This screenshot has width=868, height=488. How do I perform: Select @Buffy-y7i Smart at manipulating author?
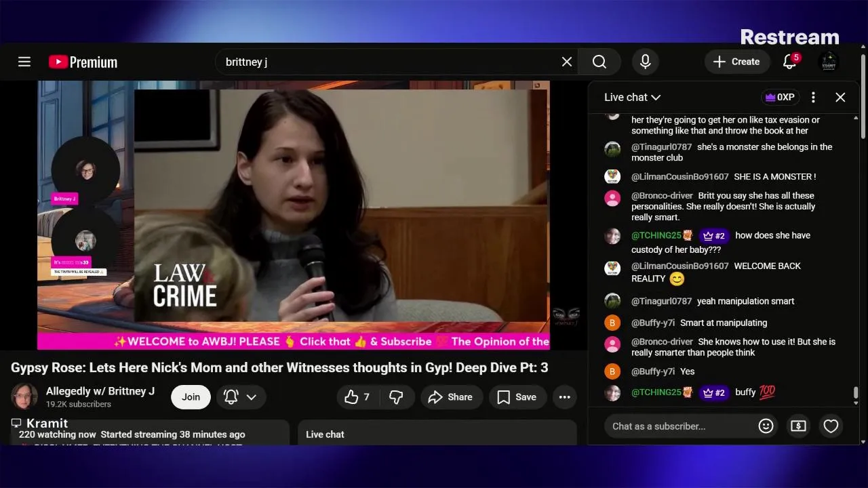(x=653, y=323)
